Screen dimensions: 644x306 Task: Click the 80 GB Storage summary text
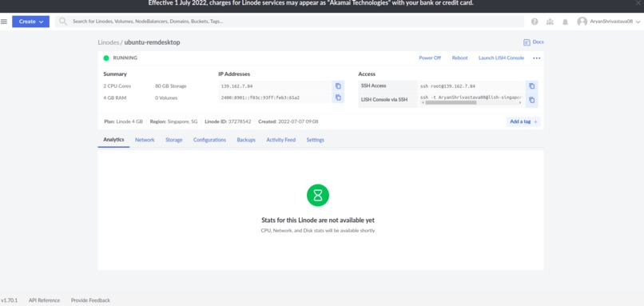pyautogui.click(x=171, y=86)
